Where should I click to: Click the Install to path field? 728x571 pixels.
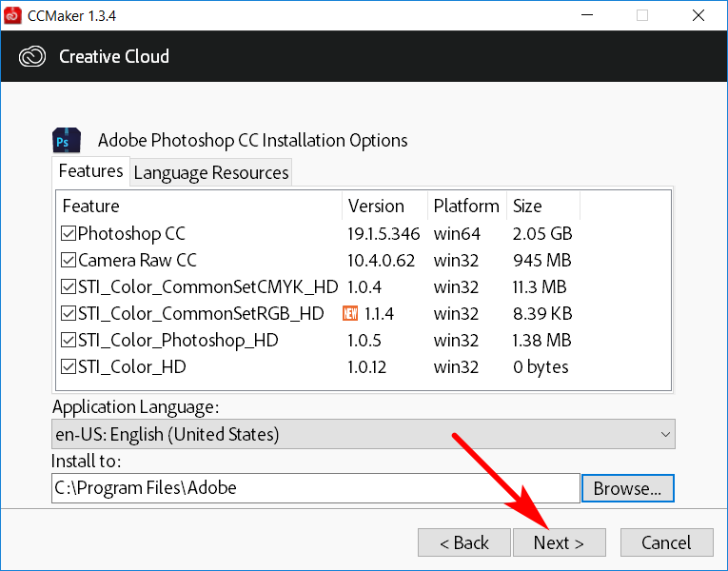coord(316,488)
